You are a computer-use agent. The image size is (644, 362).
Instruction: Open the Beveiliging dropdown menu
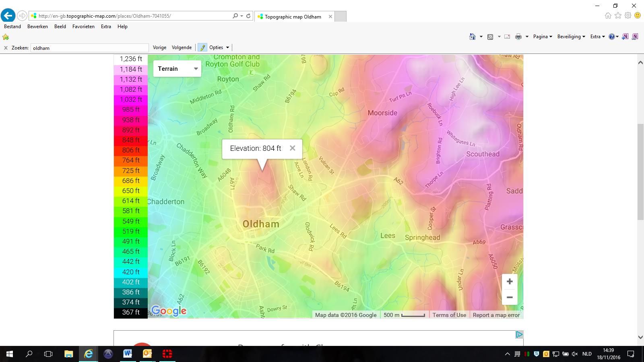pyautogui.click(x=571, y=37)
